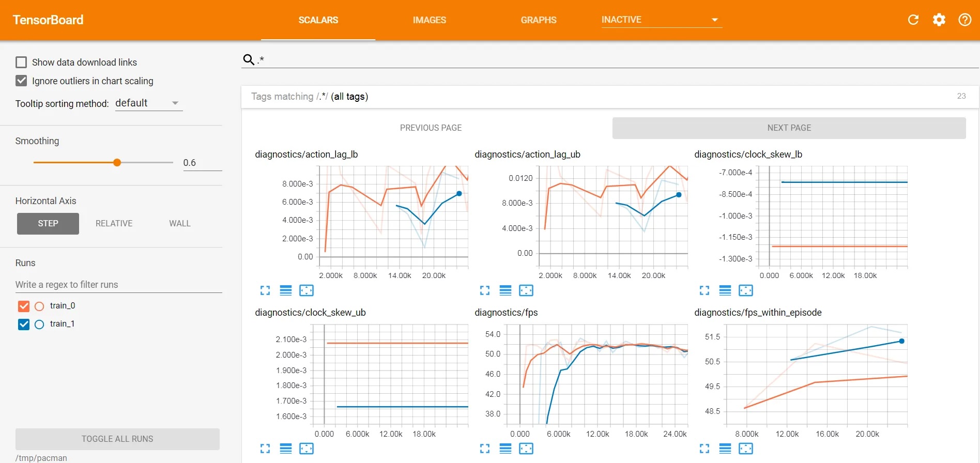
Task: Fit domain to data for clock_skew_lb
Action: point(746,290)
